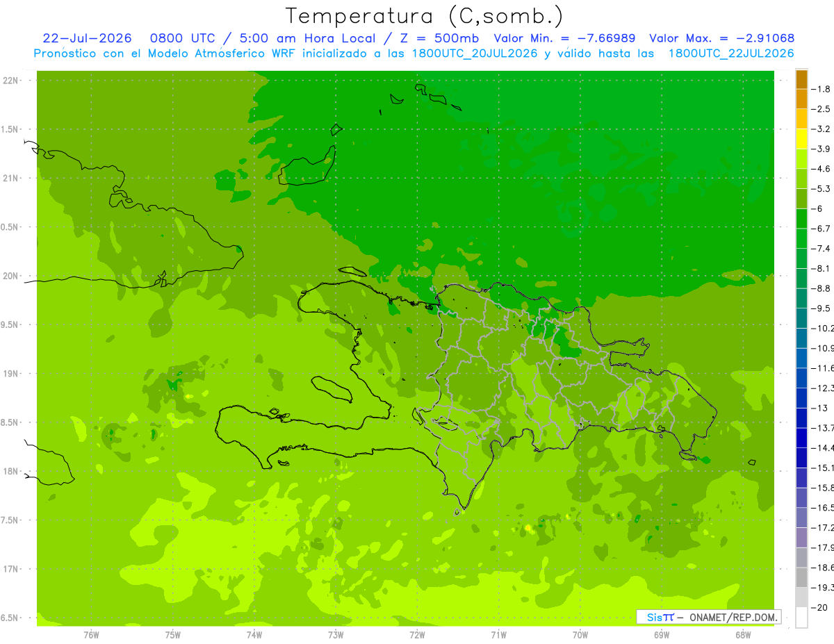Click the '-17.2' legend value
This screenshot has height=644, width=834.
pos(823,527)
